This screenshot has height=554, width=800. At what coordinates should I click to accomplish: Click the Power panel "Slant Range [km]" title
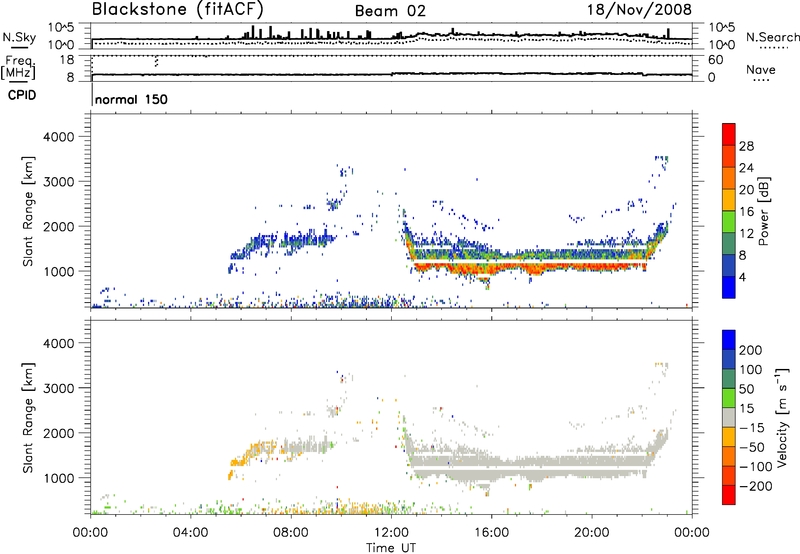(28, 211)
